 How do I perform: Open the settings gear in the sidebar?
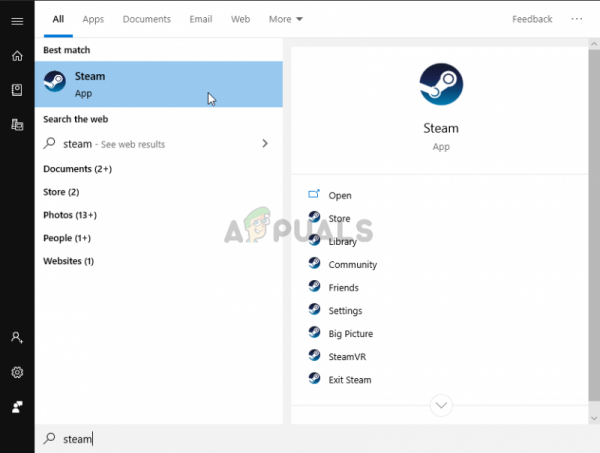17,372
